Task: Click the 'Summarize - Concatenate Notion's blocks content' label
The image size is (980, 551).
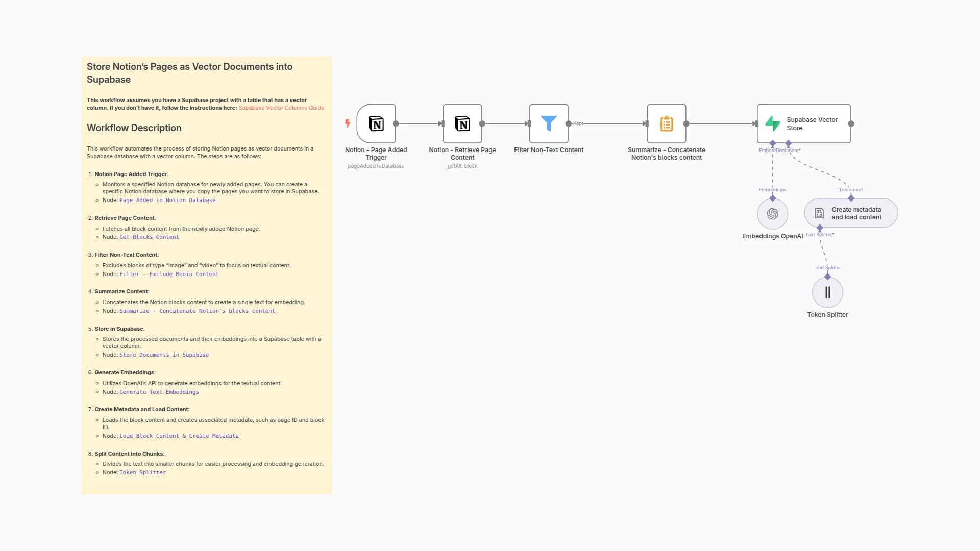Action: pyautogui.click(x=667, y=154)
